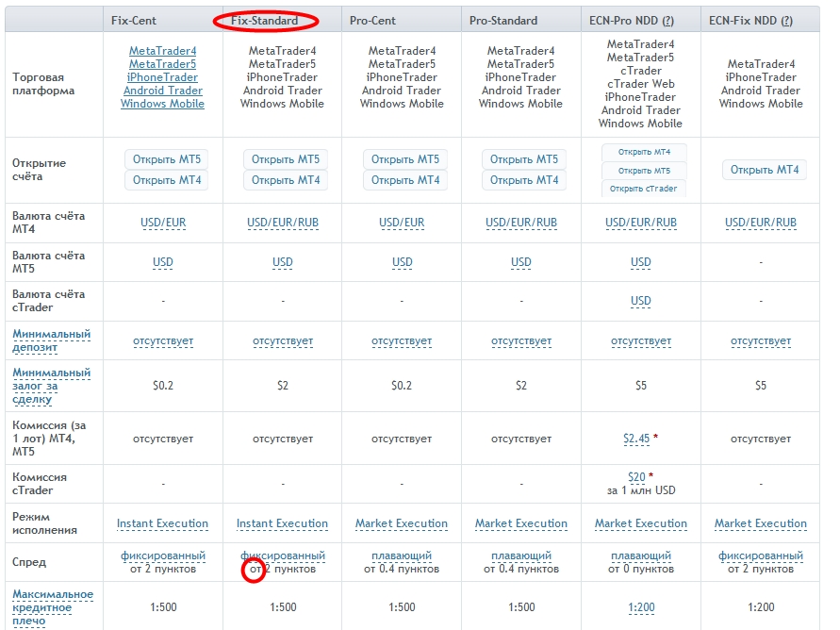Screen dimensions: 840x630
Task: Click Открыть МТ4 button in Pro-Cent column
Action: pos(405,180)
